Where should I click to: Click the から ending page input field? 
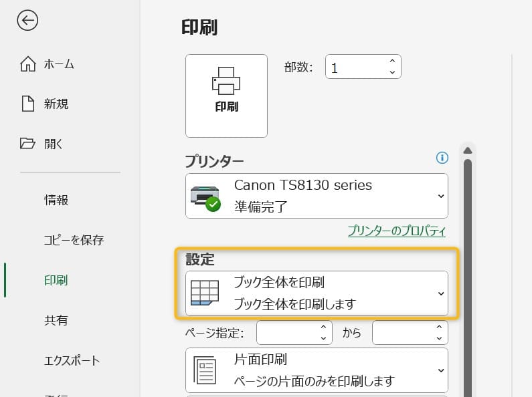pos(402,332)
